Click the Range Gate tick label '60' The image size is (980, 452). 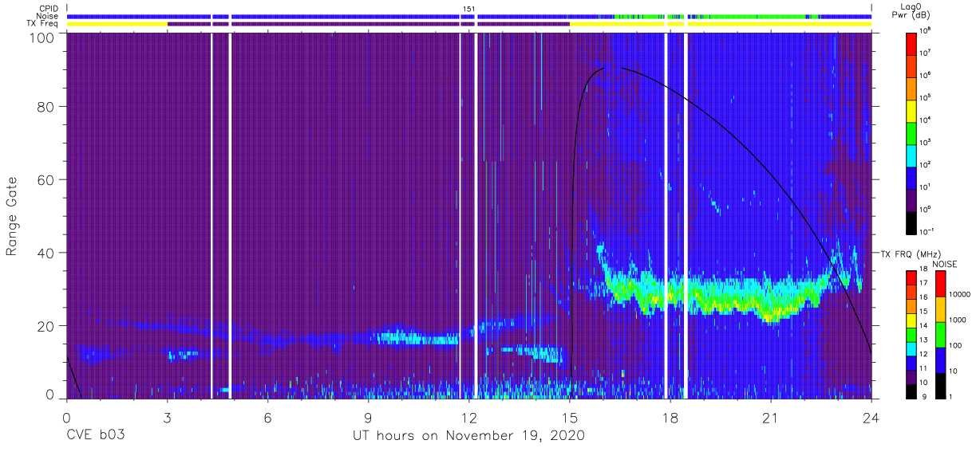click(x=45, y=179)
